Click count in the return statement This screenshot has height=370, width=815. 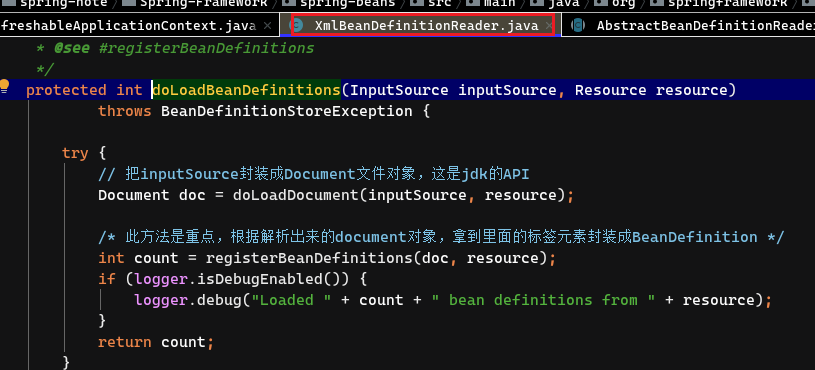point(183,342)
